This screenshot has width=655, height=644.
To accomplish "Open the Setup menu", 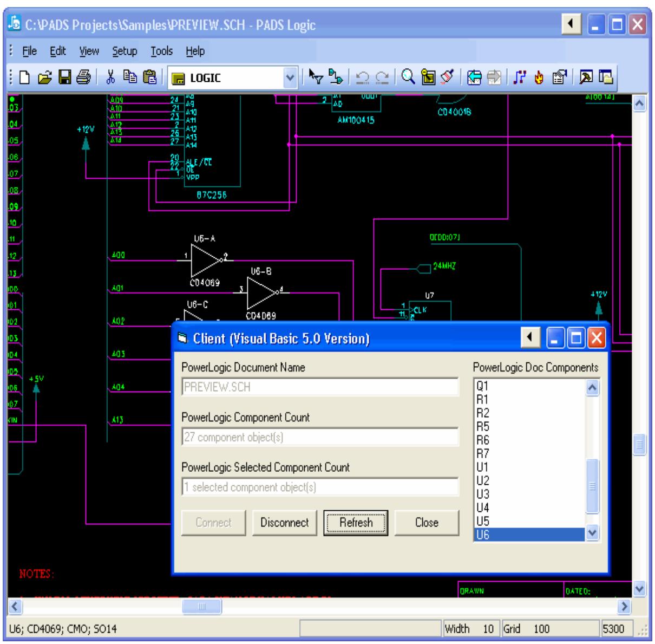I will (125, 51).
